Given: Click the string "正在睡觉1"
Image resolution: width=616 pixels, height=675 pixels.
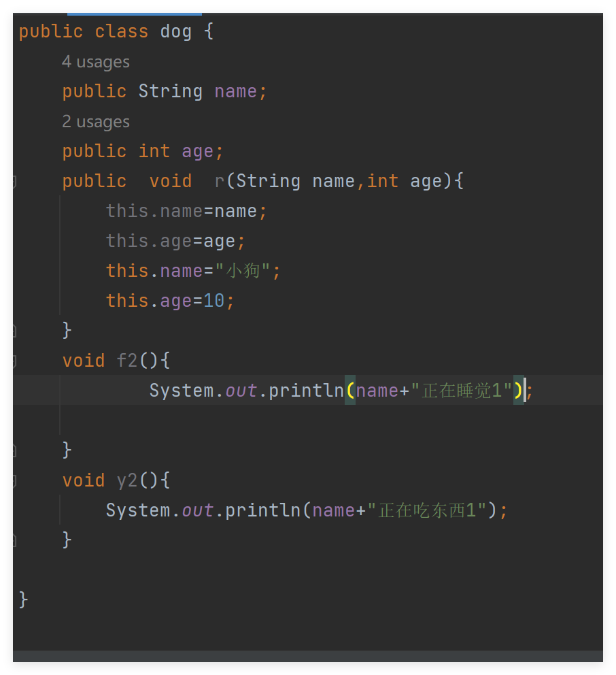Looking at the screenshot, I should [461, 391].
